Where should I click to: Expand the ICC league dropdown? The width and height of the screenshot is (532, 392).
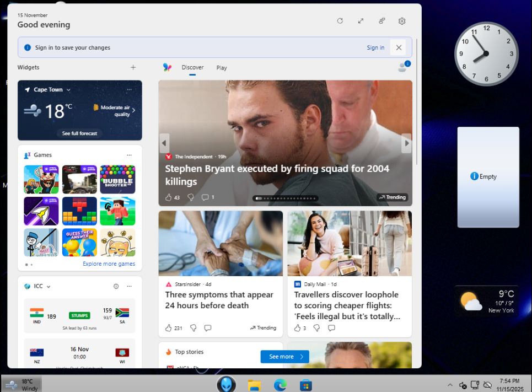49,287
